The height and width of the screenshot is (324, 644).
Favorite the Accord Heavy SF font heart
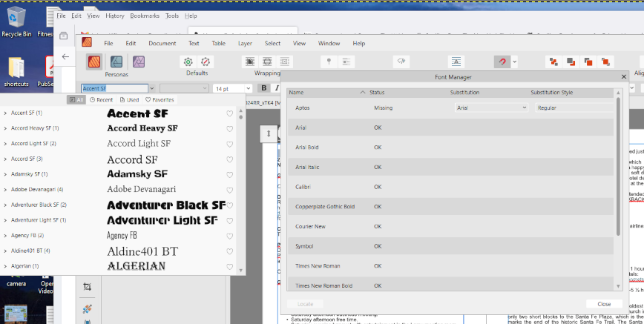[229, 129]
